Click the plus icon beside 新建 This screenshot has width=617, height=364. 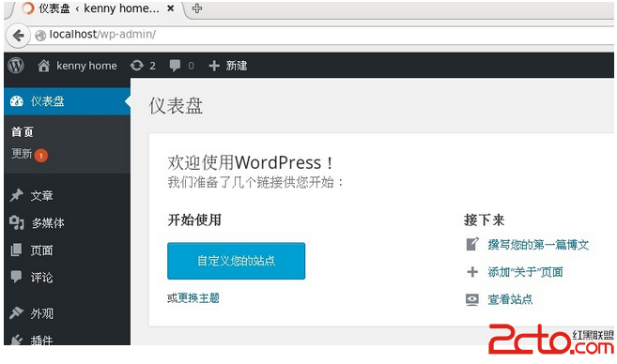(214, 66)
